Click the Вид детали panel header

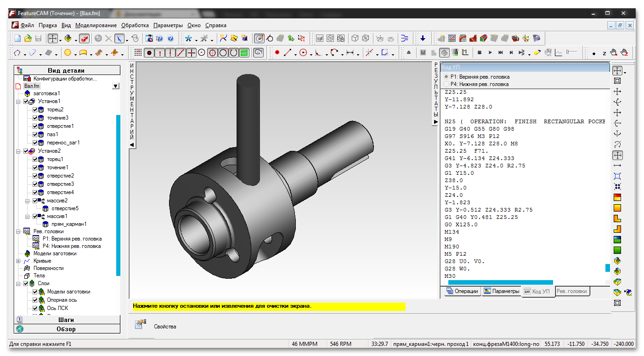[66, 70]
